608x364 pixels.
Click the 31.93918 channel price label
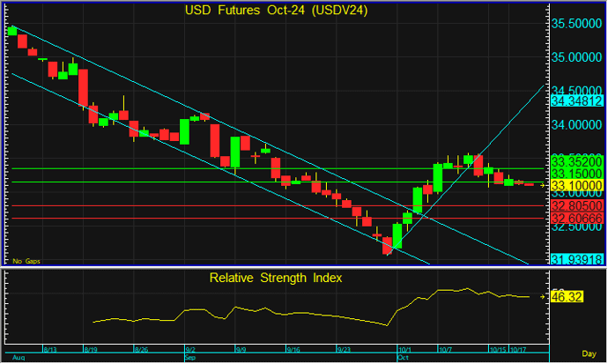[x=576, y=259]
